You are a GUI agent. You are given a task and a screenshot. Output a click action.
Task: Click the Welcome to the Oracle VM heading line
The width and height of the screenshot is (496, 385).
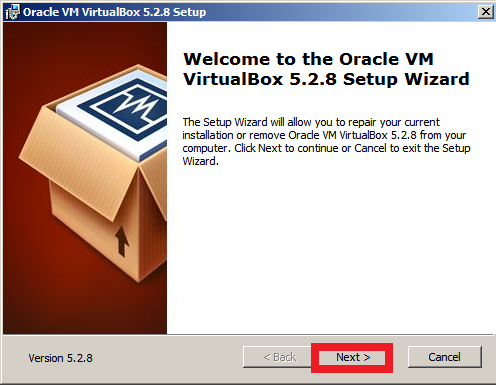308,59
